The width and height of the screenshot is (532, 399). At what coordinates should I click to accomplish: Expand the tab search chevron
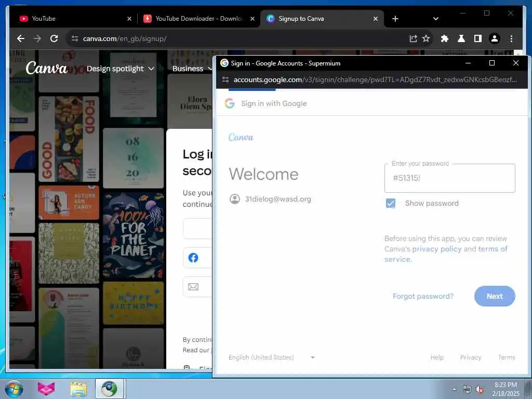coord(436,19)
